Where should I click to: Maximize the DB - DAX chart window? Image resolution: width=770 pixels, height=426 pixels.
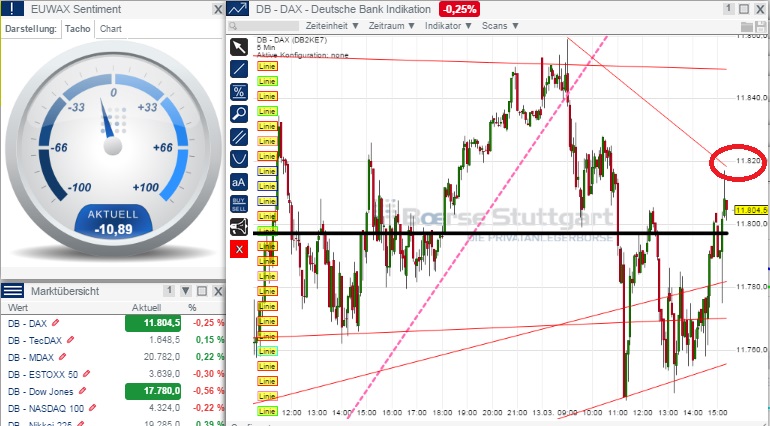click(x=744, y=9)
